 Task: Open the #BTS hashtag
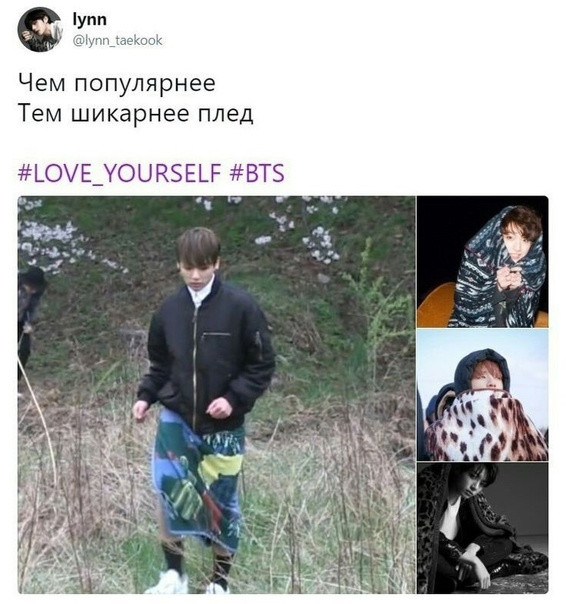point(257,173)
